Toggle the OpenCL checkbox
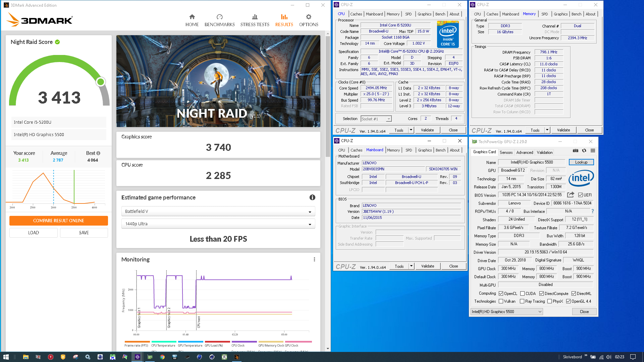The width and height of the screenshot is (644, 362). [501, 294]
